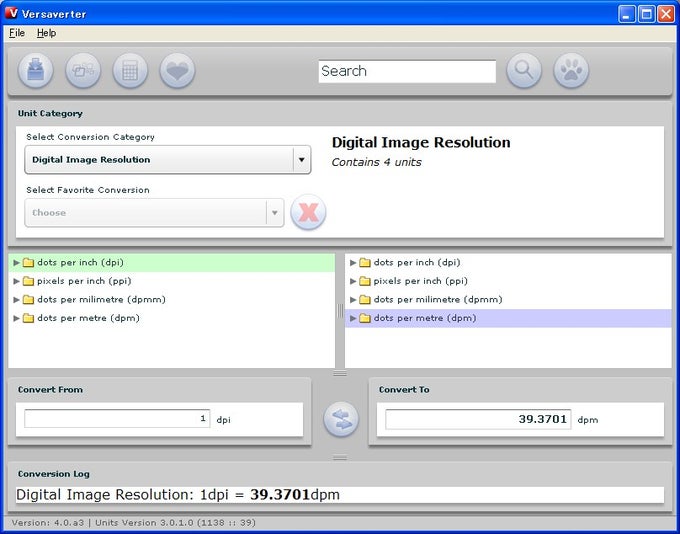Screen dimensions: 680x534
Task: Open the Select Conversion Category dropdown
Action: click(x=168, y=160)
